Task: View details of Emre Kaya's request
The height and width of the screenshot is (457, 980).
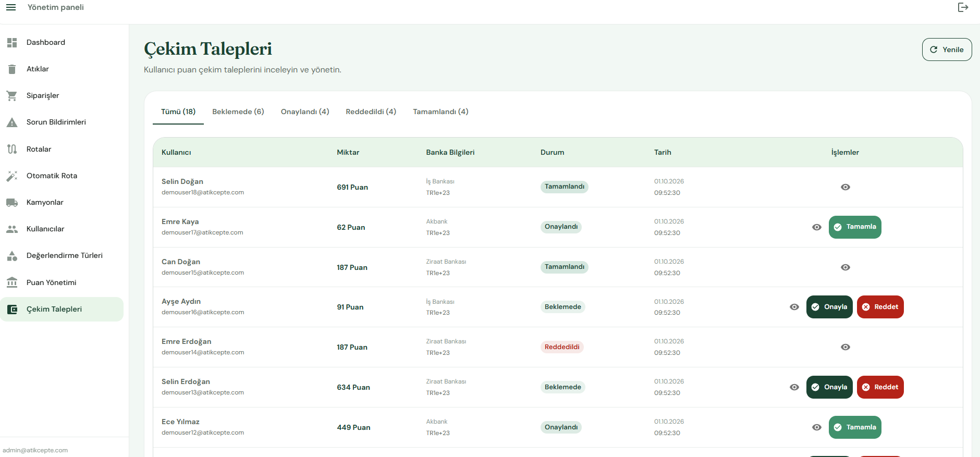Action: [817, 227]
